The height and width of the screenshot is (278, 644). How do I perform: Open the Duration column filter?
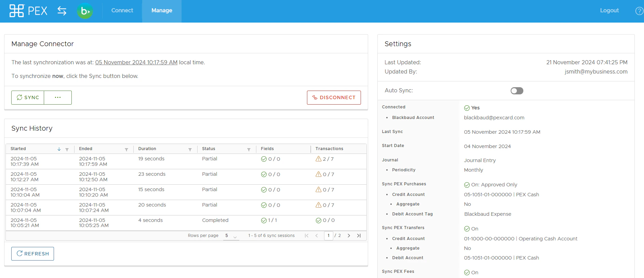[190, 149]
